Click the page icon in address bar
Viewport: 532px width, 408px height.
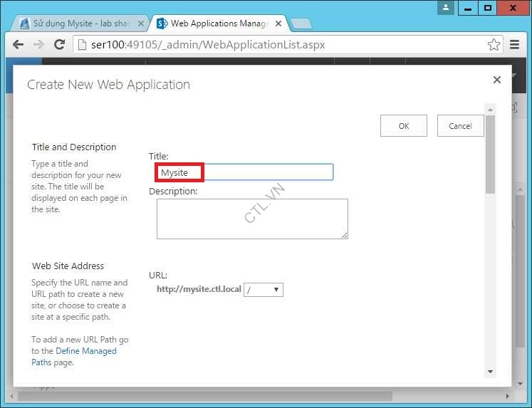pos(82,44)
